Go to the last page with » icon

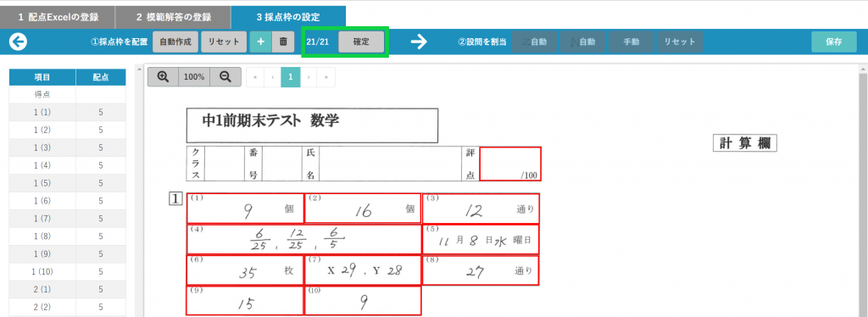[x=326, y=77]
